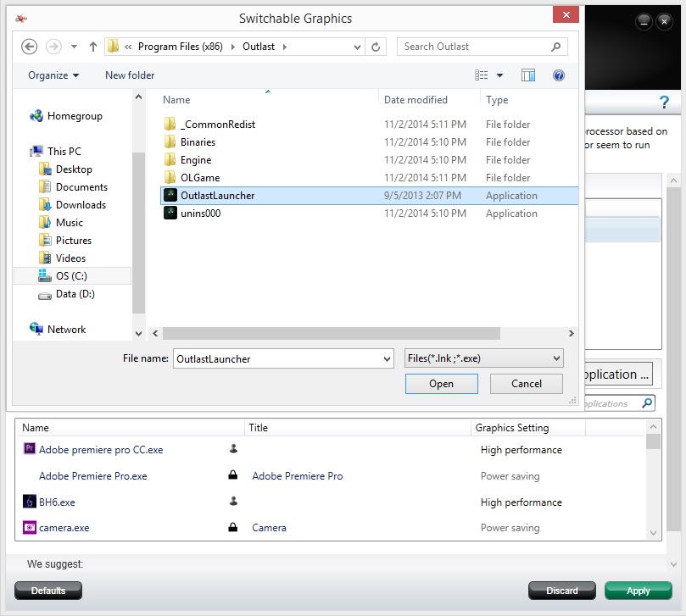Select the Engine folder
Viewport: 686px width, 616px height.
point(196,160)
